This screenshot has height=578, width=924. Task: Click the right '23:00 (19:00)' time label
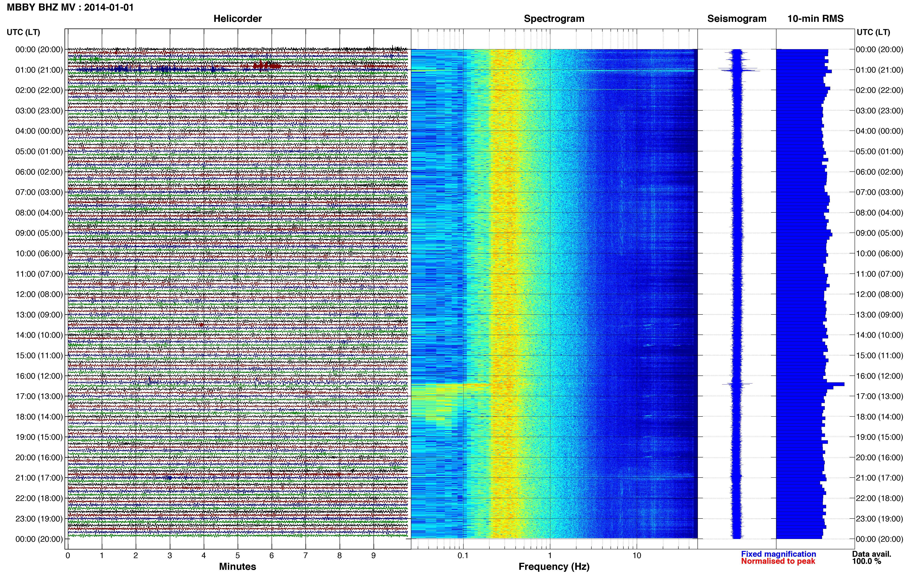pyautogui.click(x=879, y=519)
